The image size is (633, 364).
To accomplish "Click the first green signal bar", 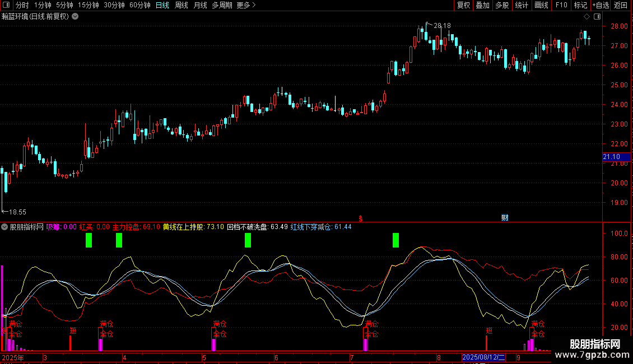I will [x=89, y=240].
